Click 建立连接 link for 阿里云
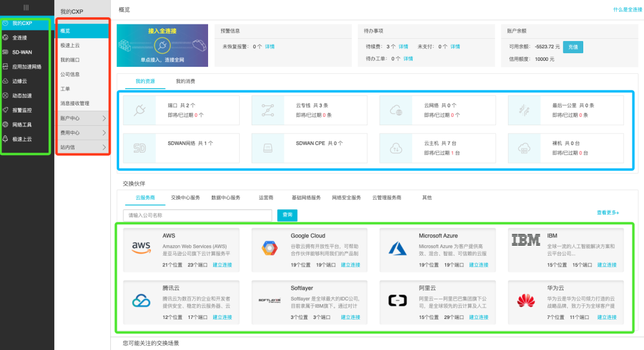The width and height of the screenshot is (644, 350). point(478,317)
